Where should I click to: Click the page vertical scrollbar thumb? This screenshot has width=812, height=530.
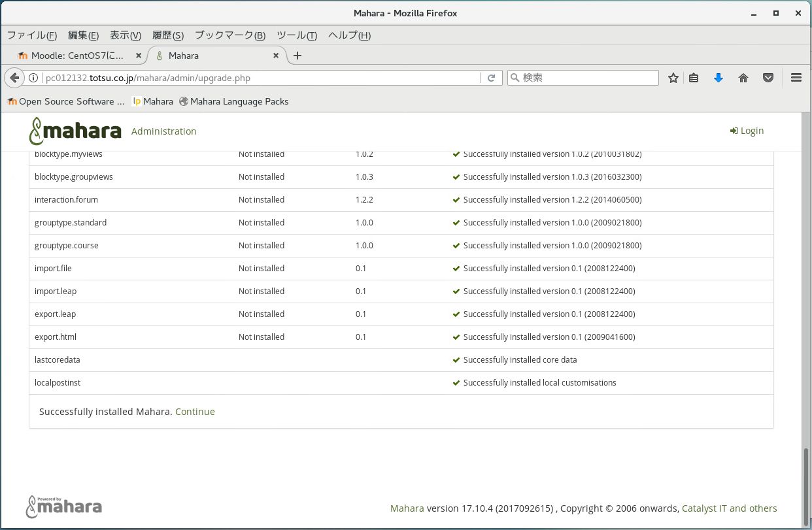pos(807,486)
